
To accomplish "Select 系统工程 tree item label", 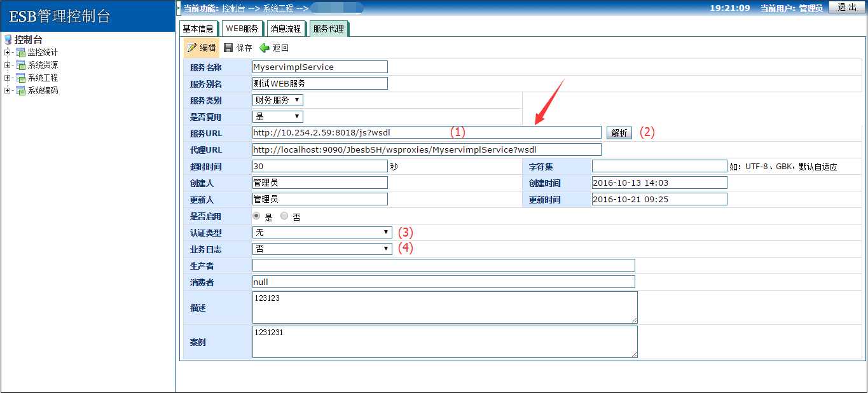I will tap(43, 78).
